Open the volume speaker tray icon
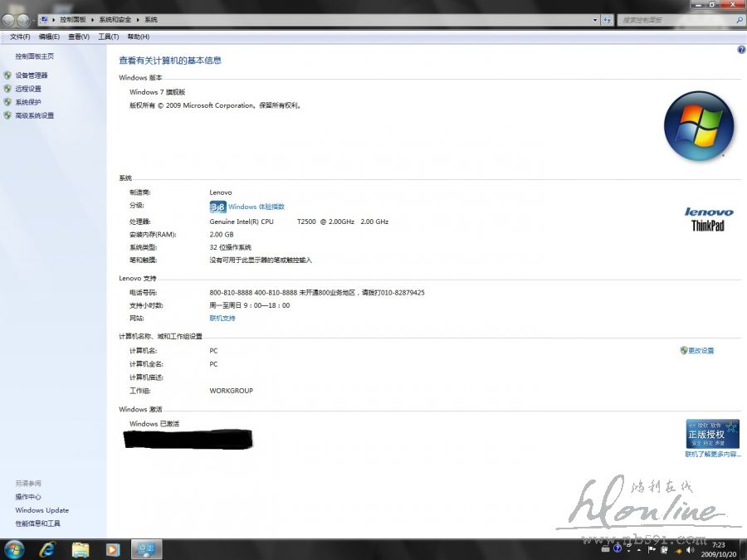 point(691,550)
